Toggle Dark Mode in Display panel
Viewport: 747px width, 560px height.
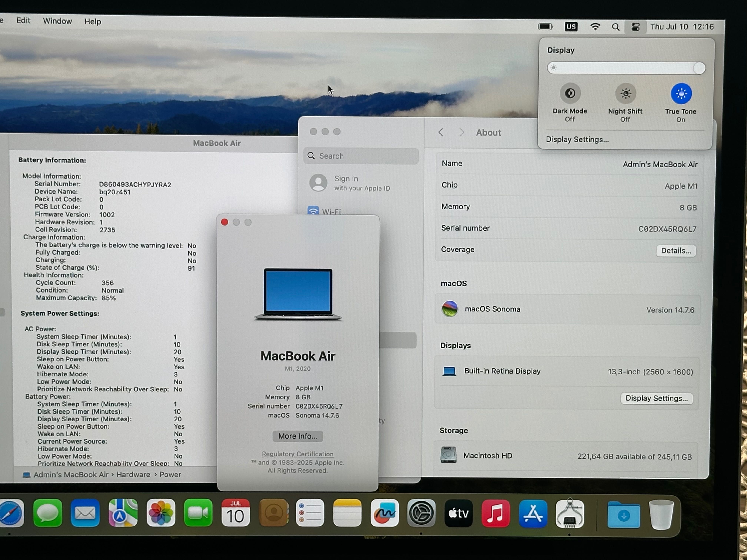pyautogui.click(x=570, y=93)
